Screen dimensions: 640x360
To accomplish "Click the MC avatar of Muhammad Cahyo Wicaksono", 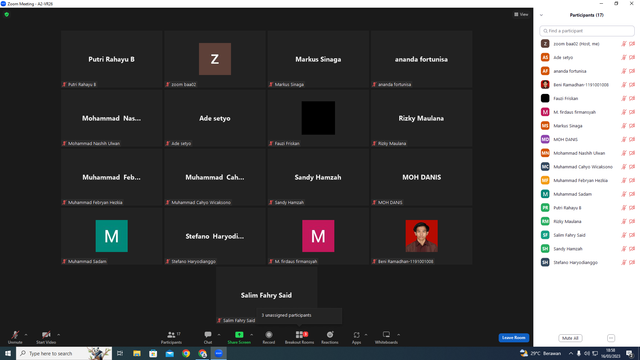I will pyautogui.click(x=545, y=167).
